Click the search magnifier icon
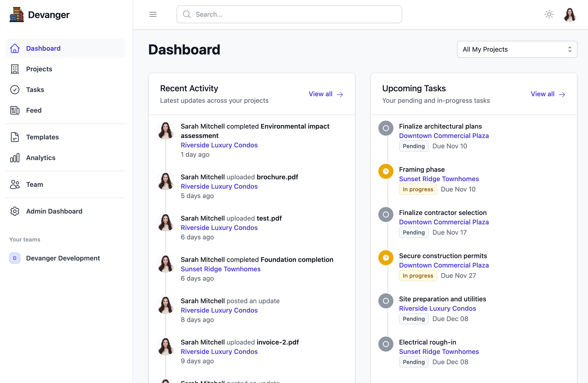Image resolution: width=588 pixels, height=383 pixels. tap(187, 14)
